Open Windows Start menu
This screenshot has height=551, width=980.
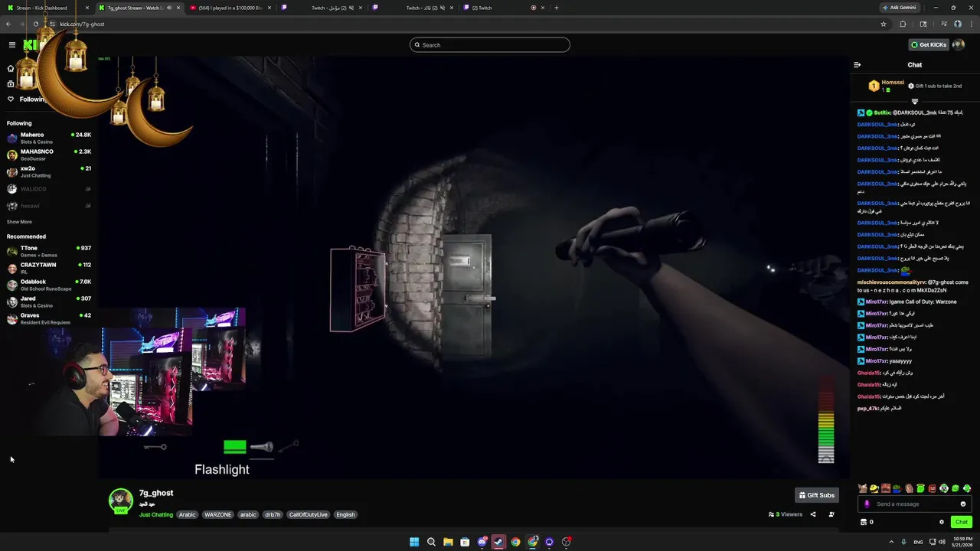click(414, 542)
